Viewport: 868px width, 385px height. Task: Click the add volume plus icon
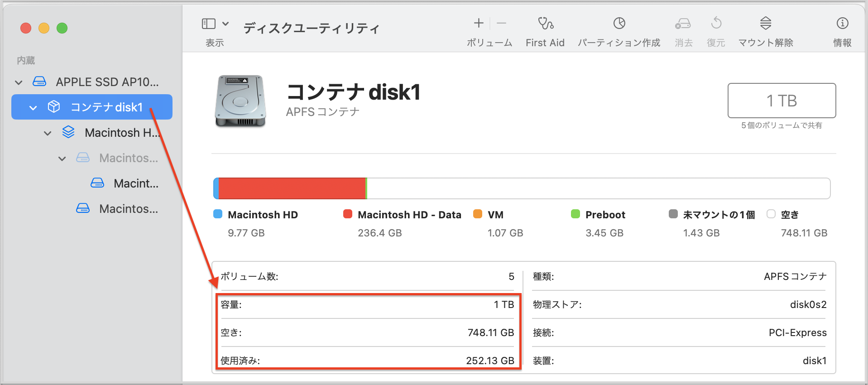click(x=479, y=23)
